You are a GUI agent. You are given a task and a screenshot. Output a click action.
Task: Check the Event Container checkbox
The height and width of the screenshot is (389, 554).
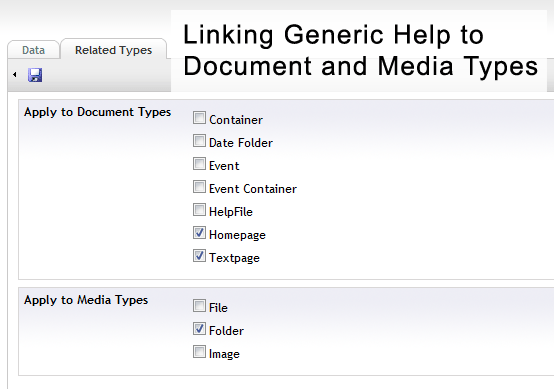199,187
